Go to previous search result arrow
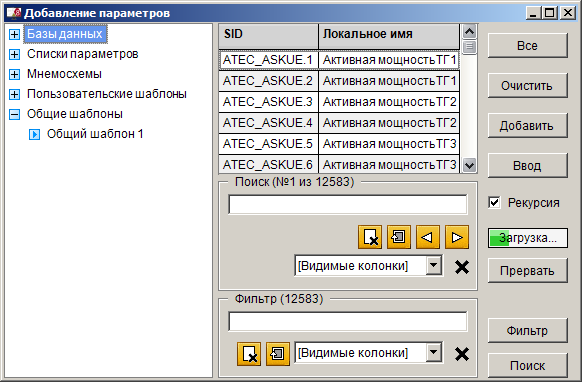The image size is (582, 382). coord(428,237)
